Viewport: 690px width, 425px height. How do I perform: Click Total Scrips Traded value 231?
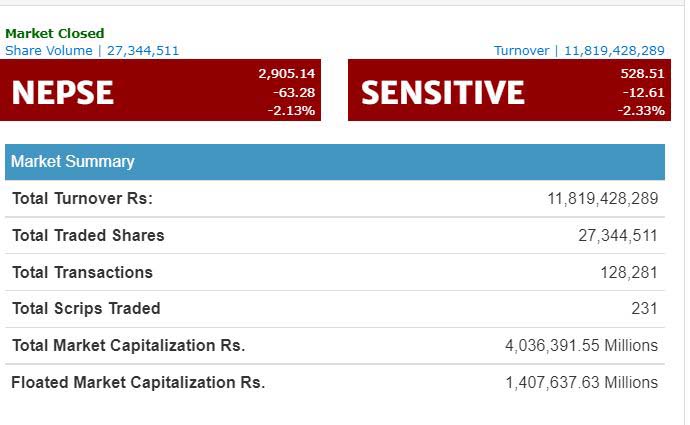click(x=644, y=309)
